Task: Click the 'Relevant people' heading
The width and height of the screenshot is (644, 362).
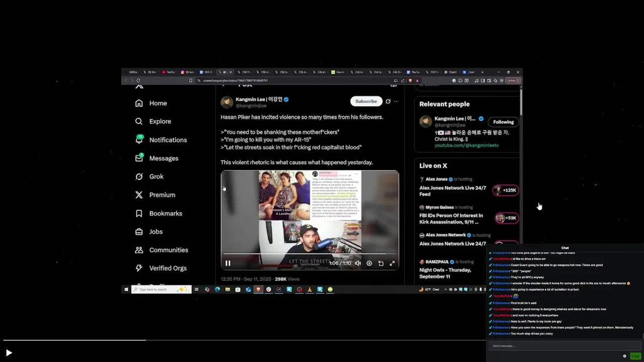Action: 444,104
